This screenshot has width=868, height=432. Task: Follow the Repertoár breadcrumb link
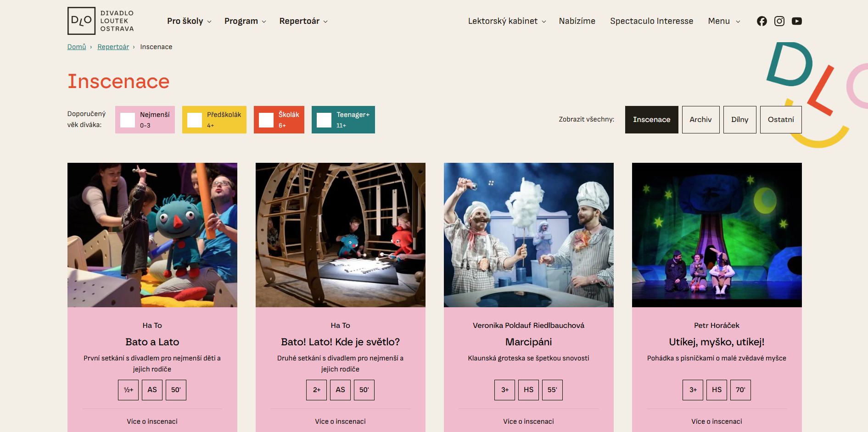pyautogui.click(x=113, y=47)
